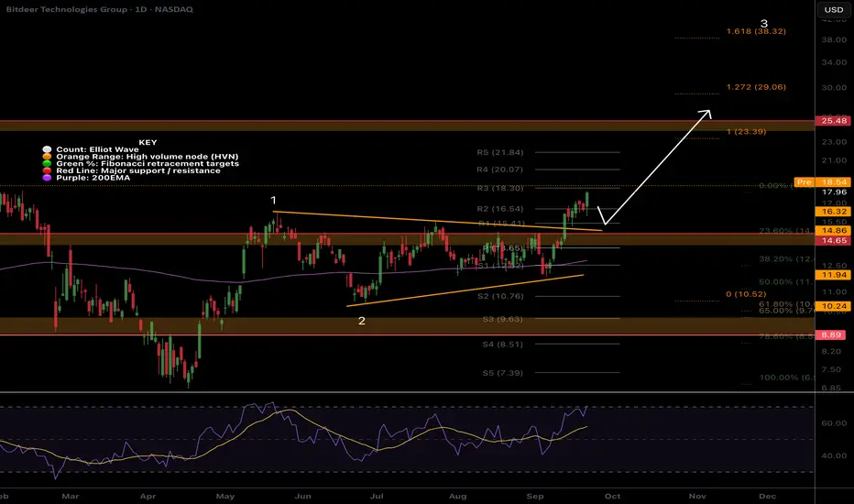
Task: Select the purple 200EMA legend swatch
Action: [x=47, y=178]
